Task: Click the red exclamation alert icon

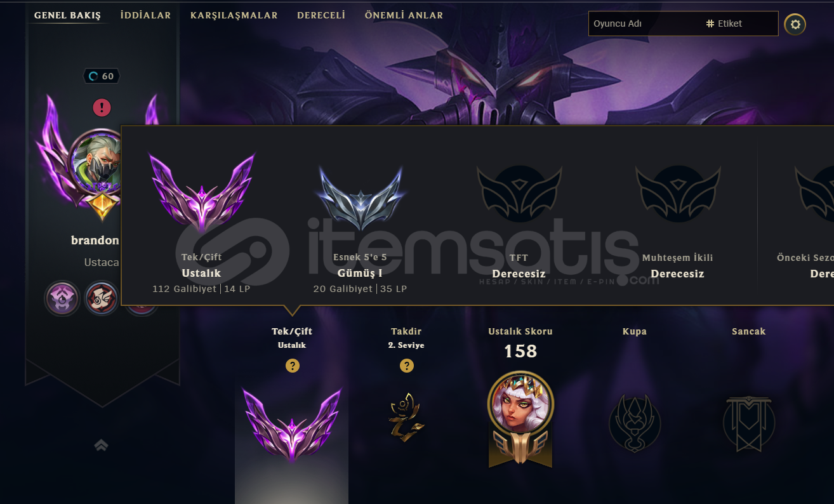Action: [102, 107]
